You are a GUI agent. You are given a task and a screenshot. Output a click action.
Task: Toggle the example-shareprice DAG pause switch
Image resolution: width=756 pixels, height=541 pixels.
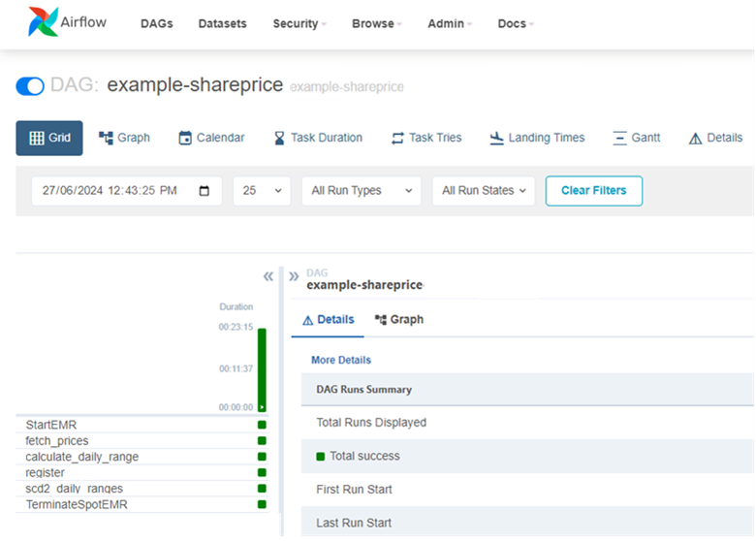[30, 86]
